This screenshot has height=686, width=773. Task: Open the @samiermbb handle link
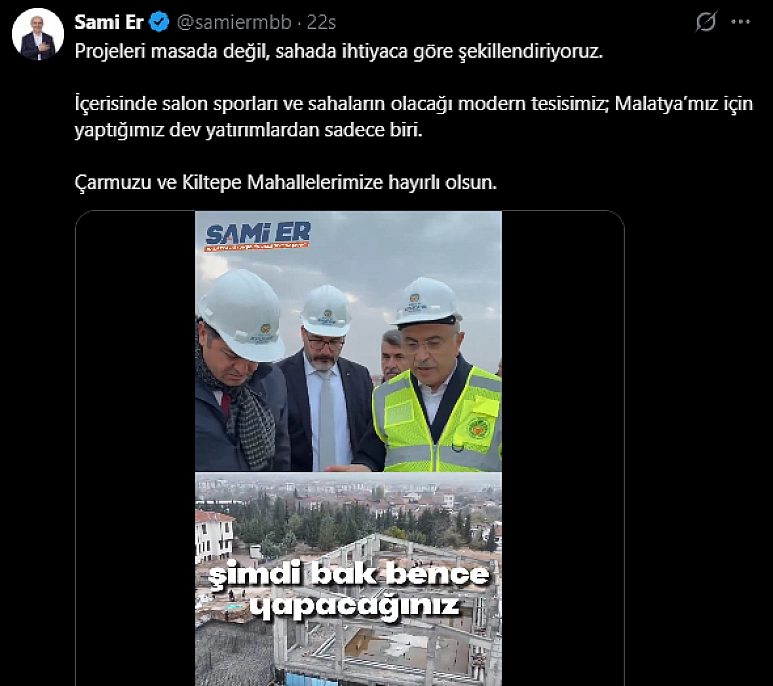[234, 22]
